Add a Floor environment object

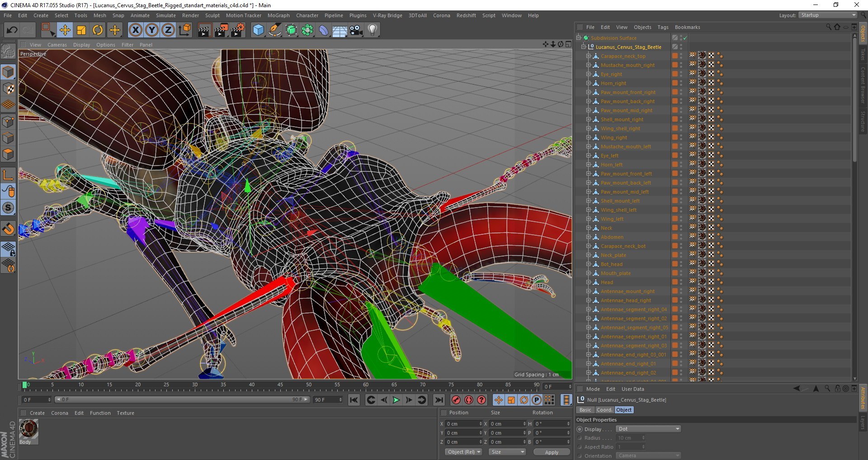[x=340, y=30]
